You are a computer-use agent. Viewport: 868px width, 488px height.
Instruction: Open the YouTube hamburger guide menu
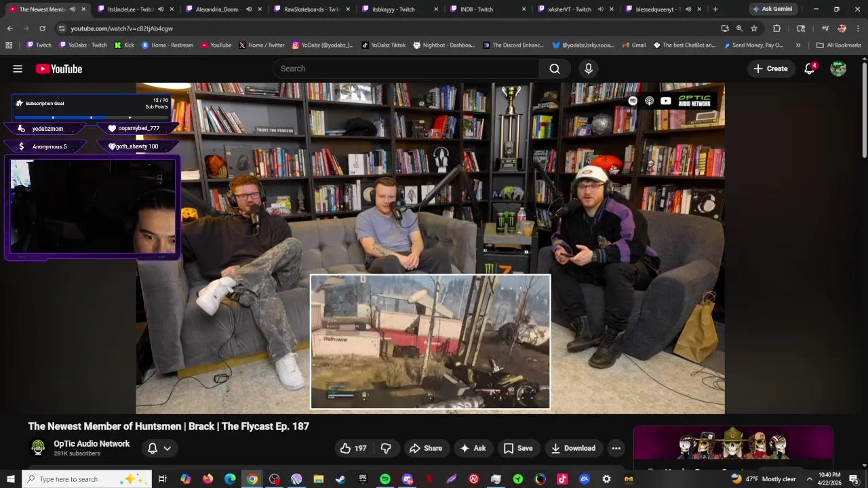(18, 68)
